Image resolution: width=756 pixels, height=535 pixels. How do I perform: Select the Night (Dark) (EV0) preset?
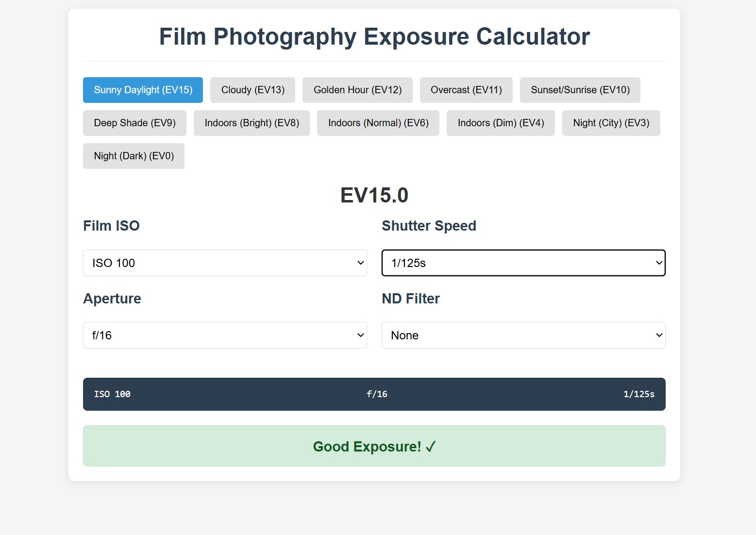(x=134, y=156)
